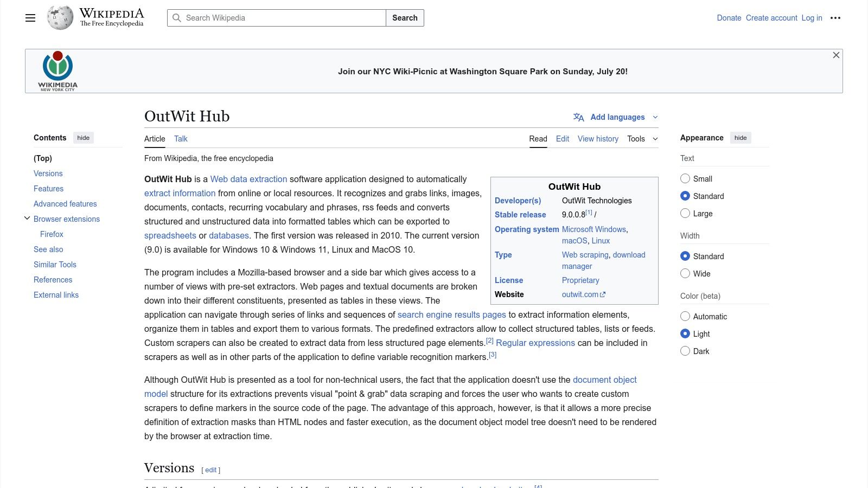Open the View history tab
The height and width of the screenshot is (488, 868).
tap(598, 139)
